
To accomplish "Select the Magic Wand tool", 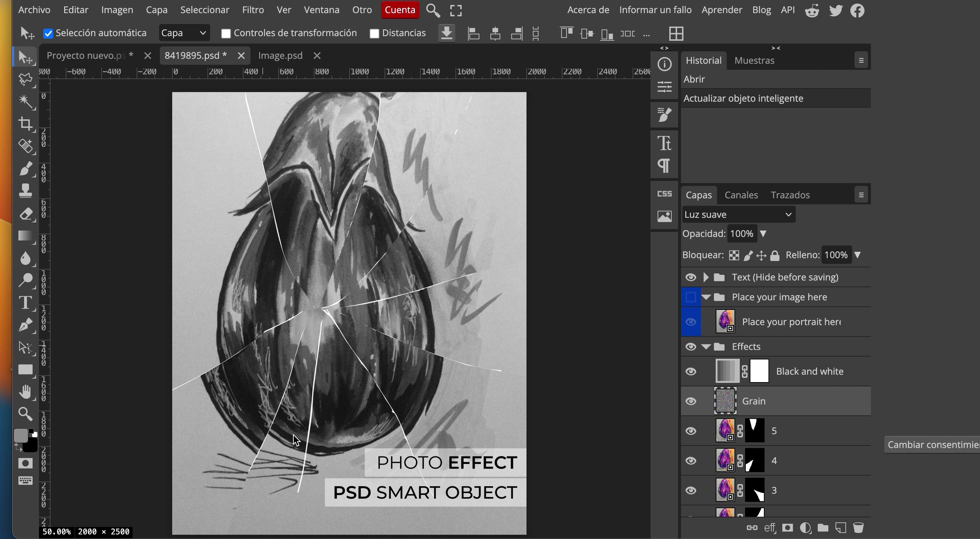I will pos(26,102).
